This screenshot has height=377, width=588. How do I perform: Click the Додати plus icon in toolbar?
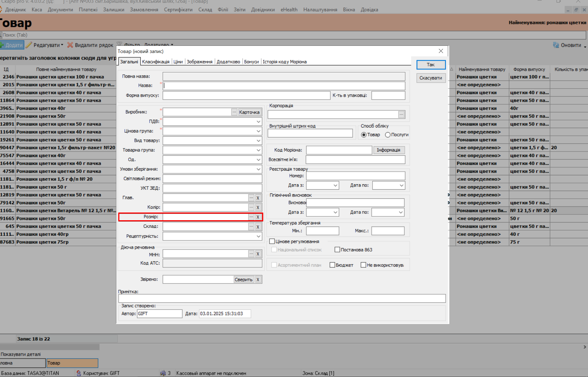pos(2,45)
